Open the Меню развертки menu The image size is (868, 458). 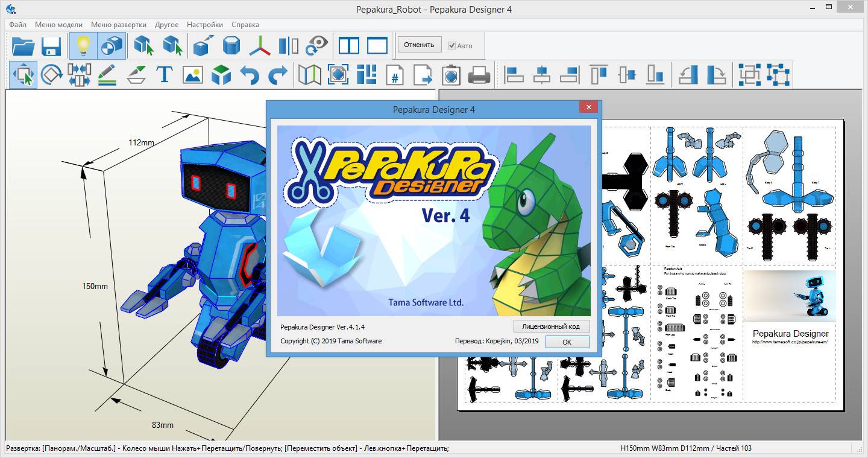coord(119,25)
